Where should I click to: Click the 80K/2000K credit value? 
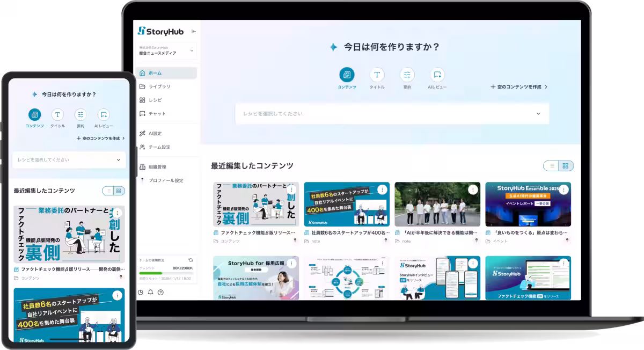click(x=182, y=267)
